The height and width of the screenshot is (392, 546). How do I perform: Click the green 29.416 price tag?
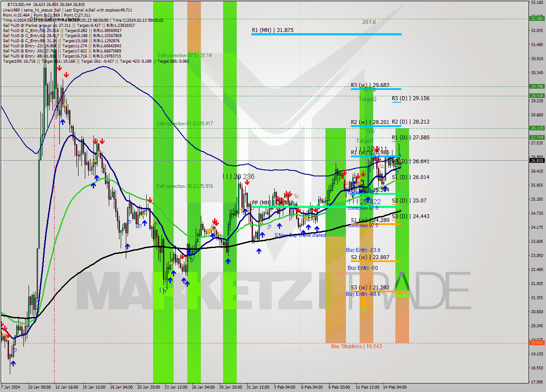click(537, 95)
